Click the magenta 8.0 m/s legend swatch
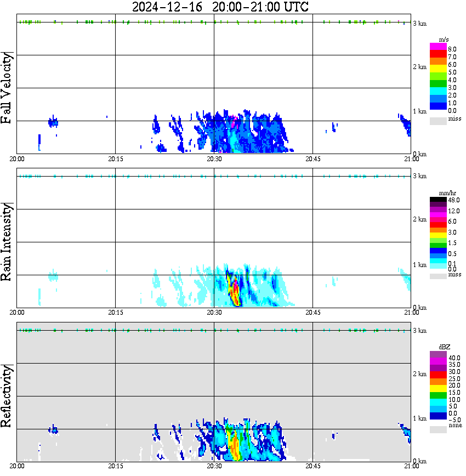This screenshot has width=466, height=476. (x=438, y=47)
